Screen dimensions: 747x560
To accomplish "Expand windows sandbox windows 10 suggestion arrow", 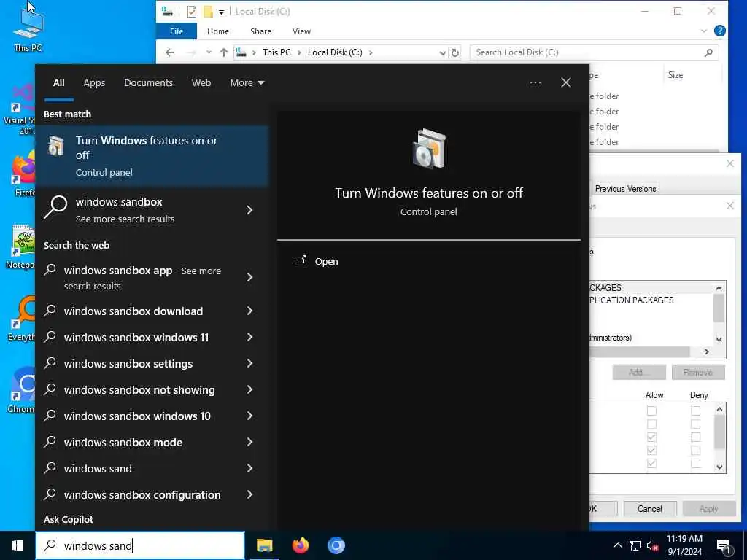I will click(x=249, y=416).
